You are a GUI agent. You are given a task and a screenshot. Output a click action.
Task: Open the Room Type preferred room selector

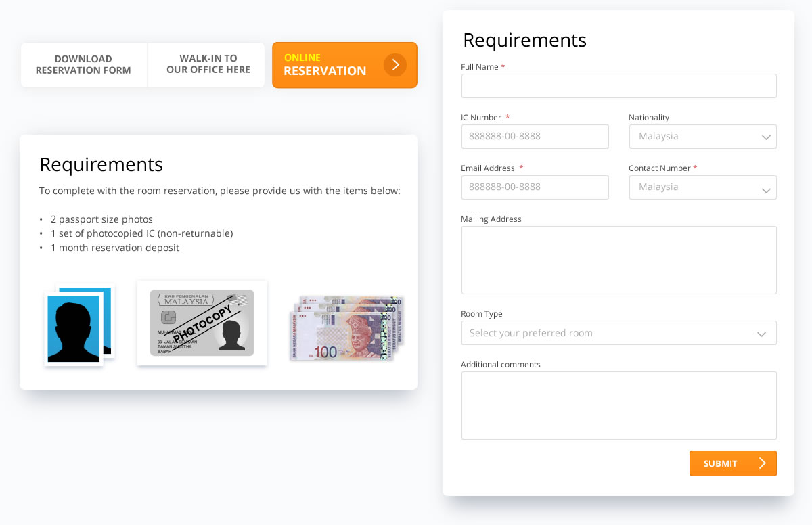[x=618, y=333]
